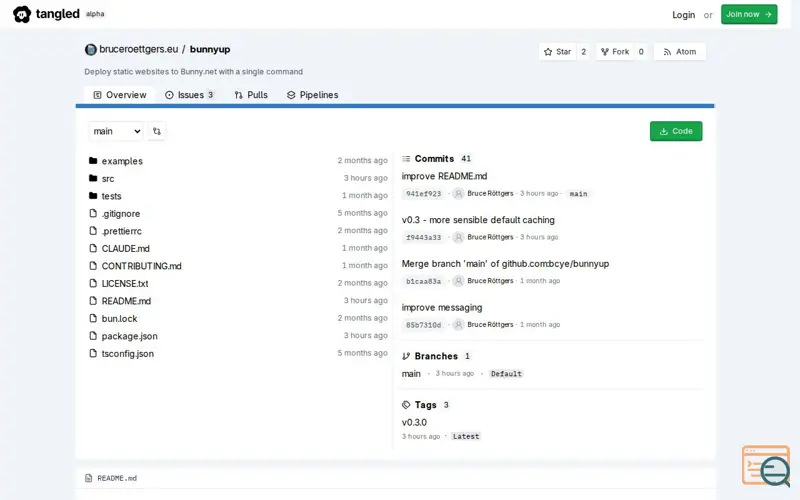
Task: Click fork count 0
Action: point(641,52)
